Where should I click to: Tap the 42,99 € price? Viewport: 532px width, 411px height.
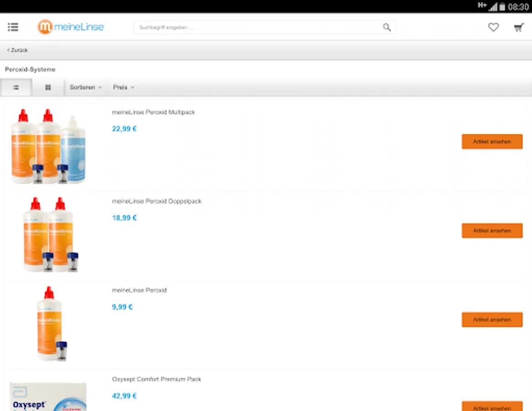[124, 396]
